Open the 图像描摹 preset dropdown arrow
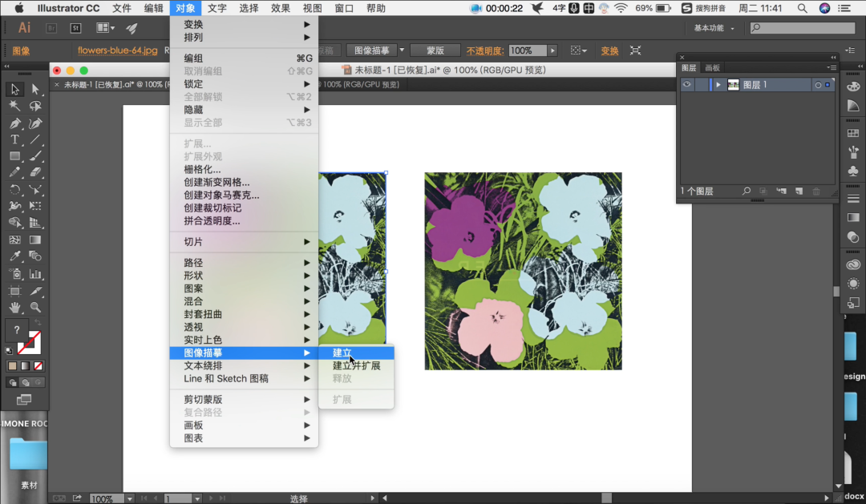This screenshot has height=504, width=866. [x=402, y=50]
